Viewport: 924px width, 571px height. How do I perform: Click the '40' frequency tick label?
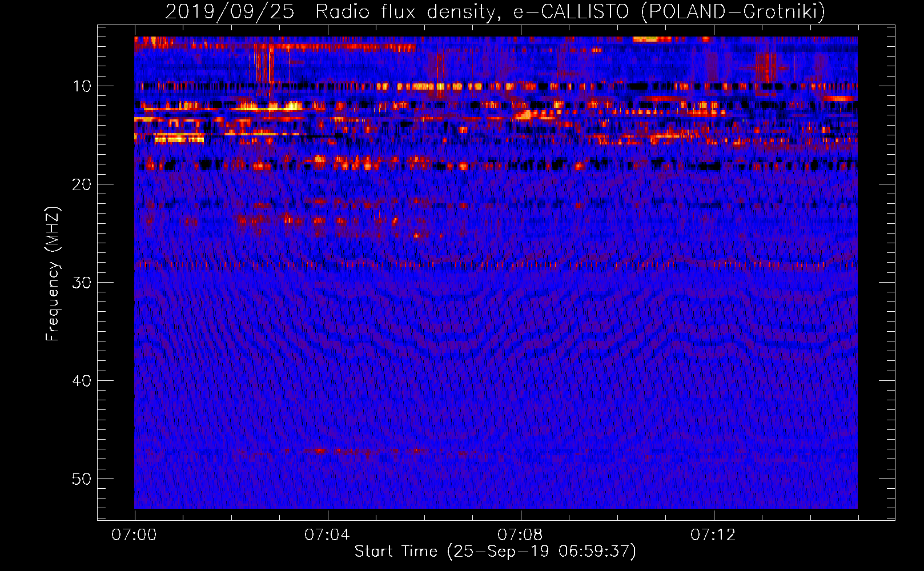[82, 381]
